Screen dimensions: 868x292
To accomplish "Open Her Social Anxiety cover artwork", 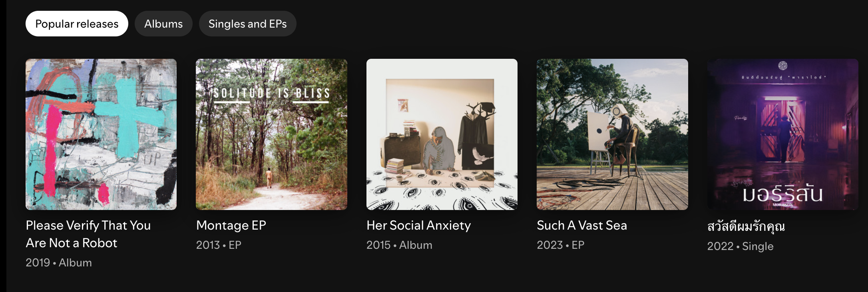I will tap(442, 134).
